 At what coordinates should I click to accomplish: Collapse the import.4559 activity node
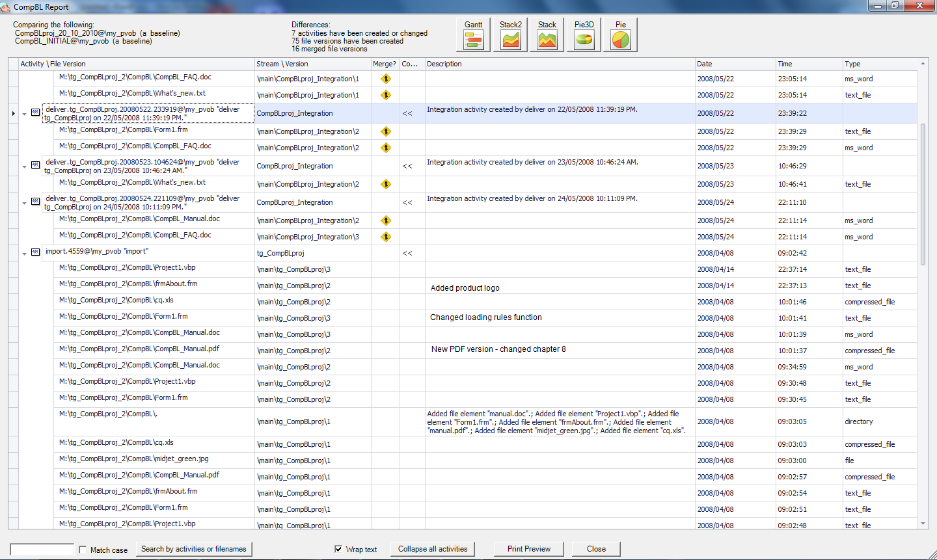25,254
